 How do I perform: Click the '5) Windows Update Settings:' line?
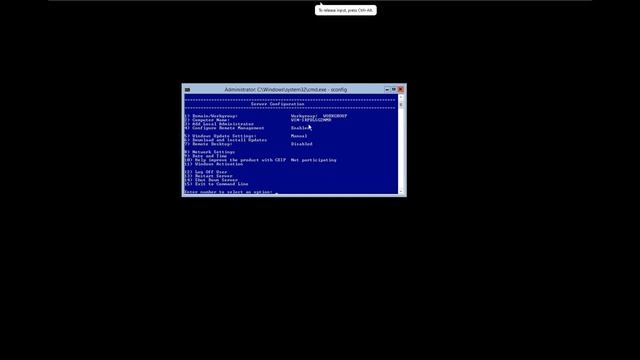pyautogui.click(x=220, y=136)
